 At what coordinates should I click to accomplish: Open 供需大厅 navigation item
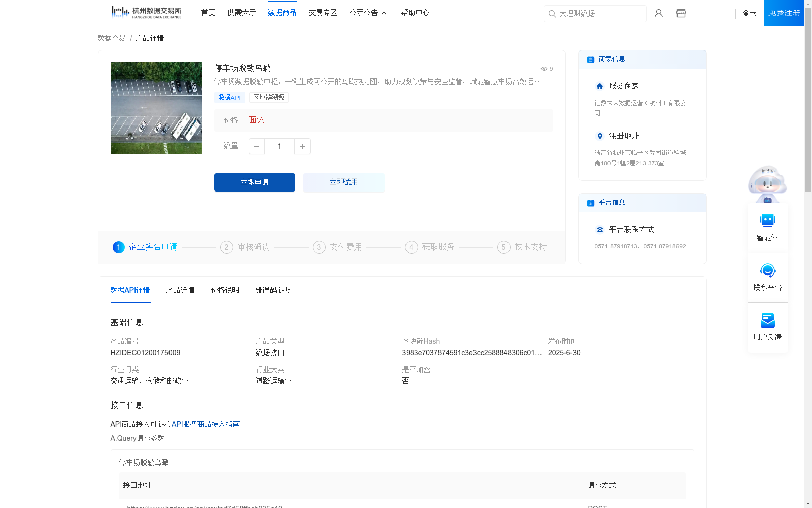(x=242, y=13)
